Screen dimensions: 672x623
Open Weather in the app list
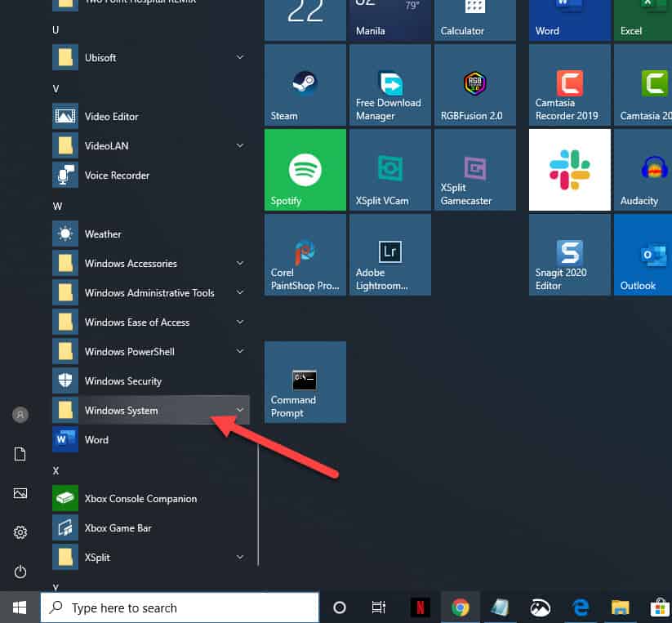pyautogui.click(x=151, y=234)
